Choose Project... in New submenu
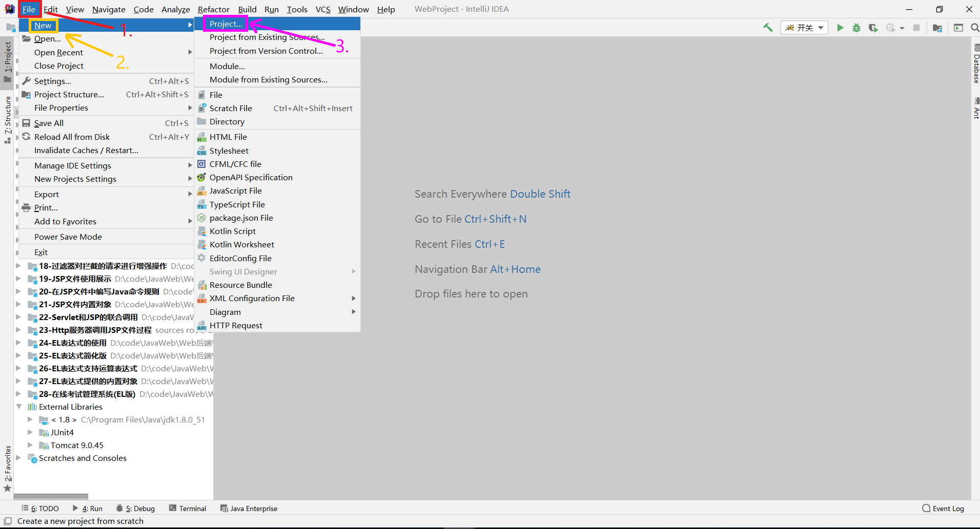980x529 pixels. (277, 24)
